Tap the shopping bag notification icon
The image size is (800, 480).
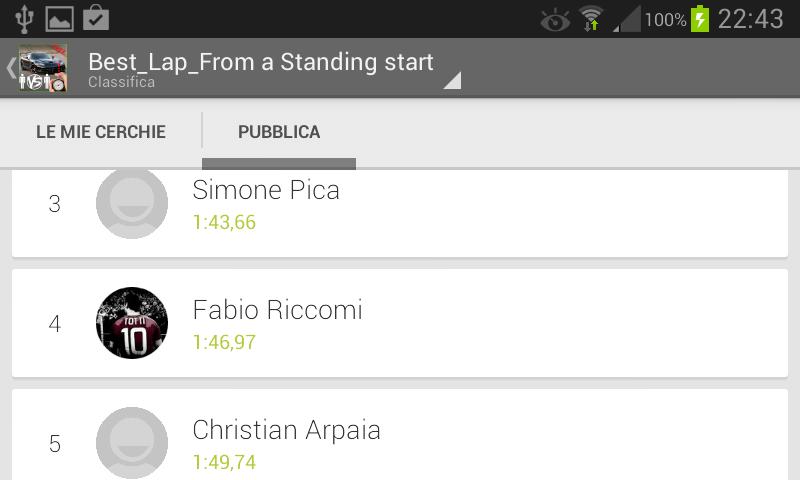coord(96,18)
